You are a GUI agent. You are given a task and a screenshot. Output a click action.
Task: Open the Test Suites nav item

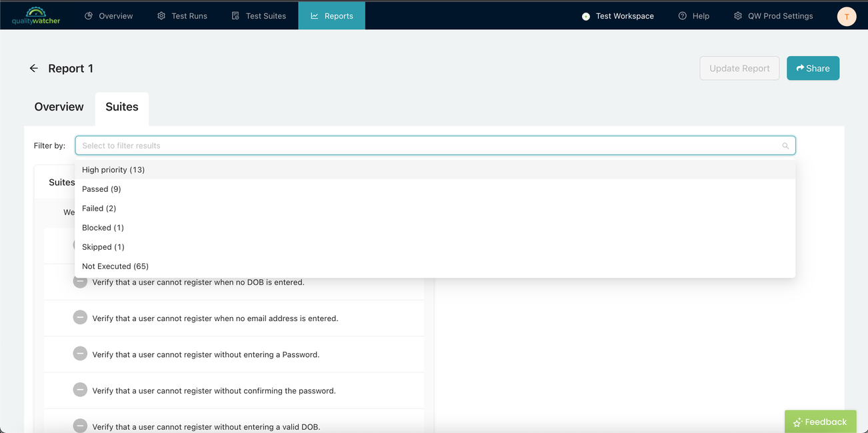point(259,16)
